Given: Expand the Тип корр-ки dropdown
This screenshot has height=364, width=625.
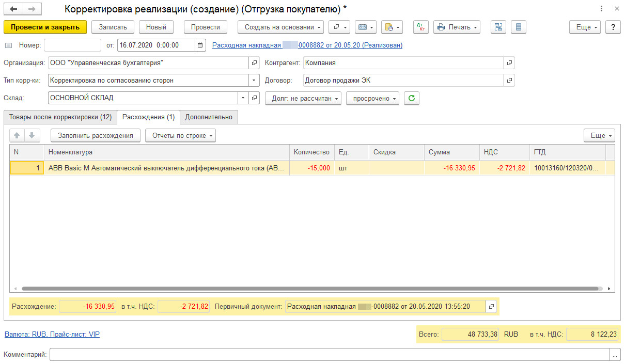Looking at the screenshot, I should pos(254,81).
